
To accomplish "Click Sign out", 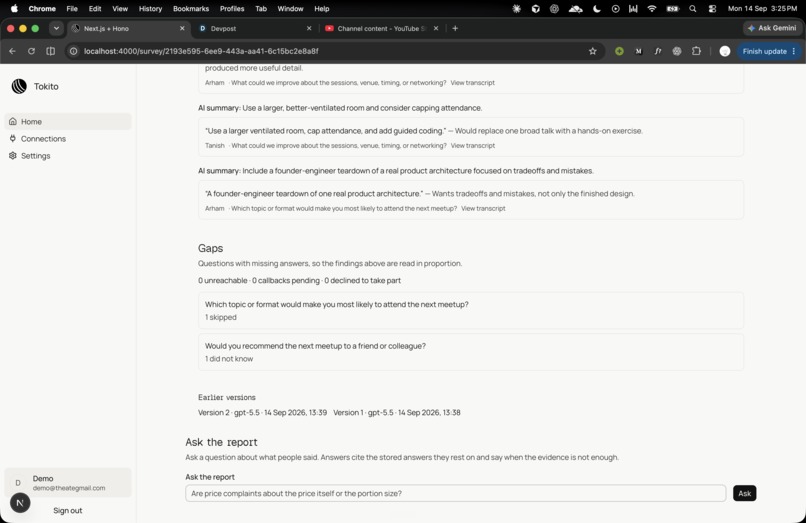I will [67, 510].
